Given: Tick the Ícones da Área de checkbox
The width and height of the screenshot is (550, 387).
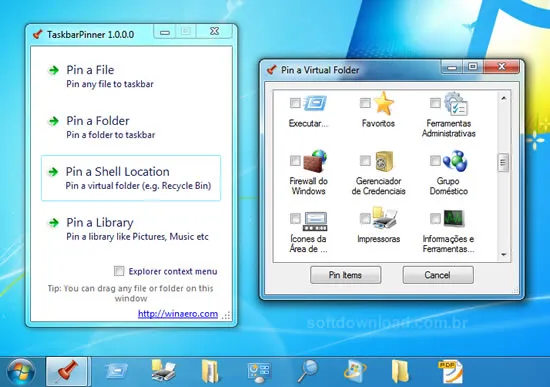Looking at the screenshot, I should point(295,218).
